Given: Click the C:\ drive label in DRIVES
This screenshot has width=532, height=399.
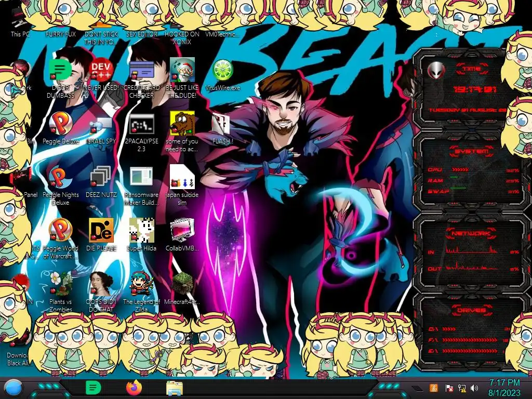Looking at the screenshot, I should [433, 329].
